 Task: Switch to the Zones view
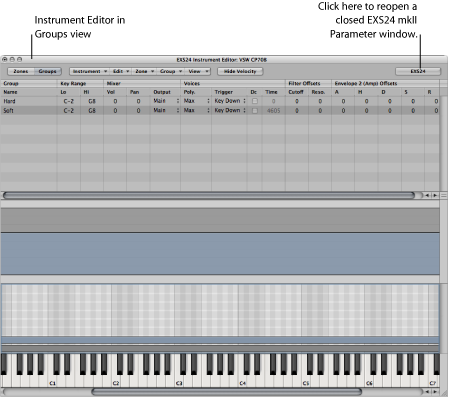(x=21, y=71)
